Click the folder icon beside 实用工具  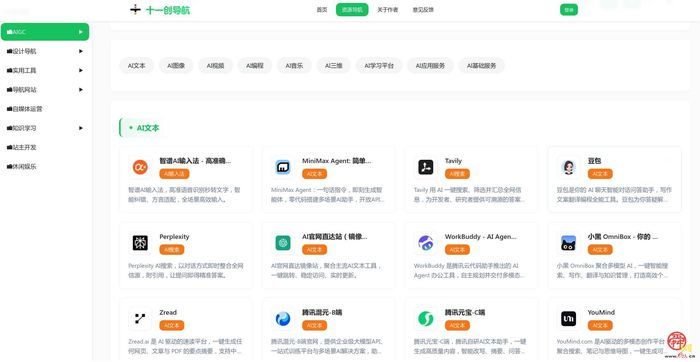point(9,71)
